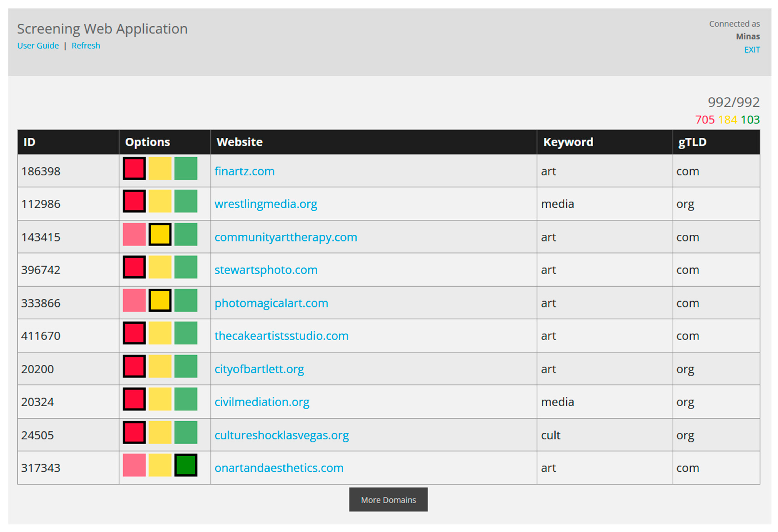778x532 pixels.
Task: Select green option for cityofbartlett.org
Action: (x=186, y=366)
